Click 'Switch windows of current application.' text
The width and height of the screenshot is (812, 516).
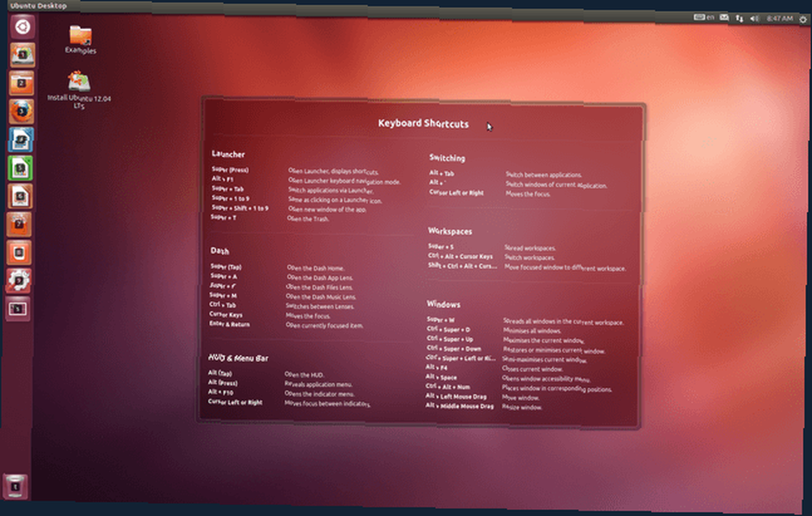tap(557, 185)
